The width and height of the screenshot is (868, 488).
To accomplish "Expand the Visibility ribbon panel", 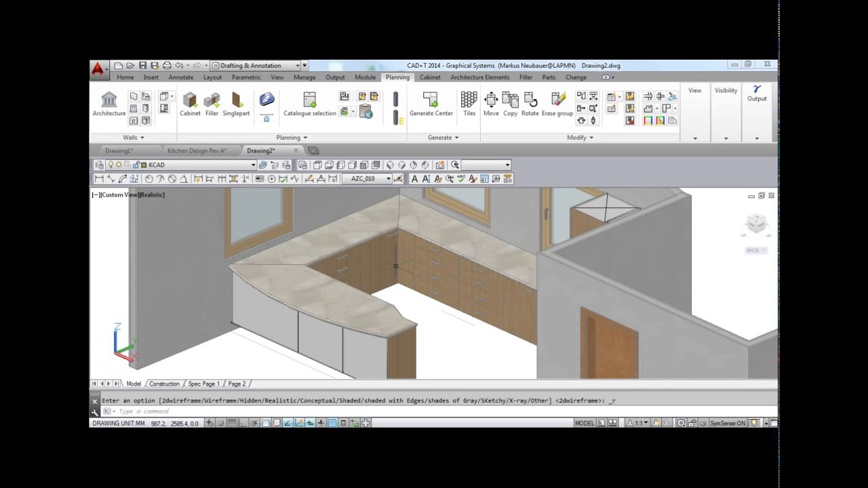I will tap(726, 138).
